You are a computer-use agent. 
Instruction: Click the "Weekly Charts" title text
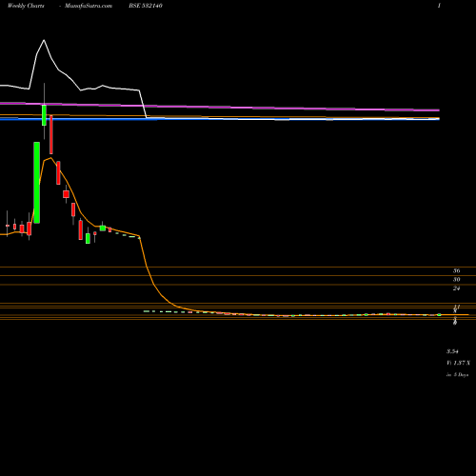26,6
